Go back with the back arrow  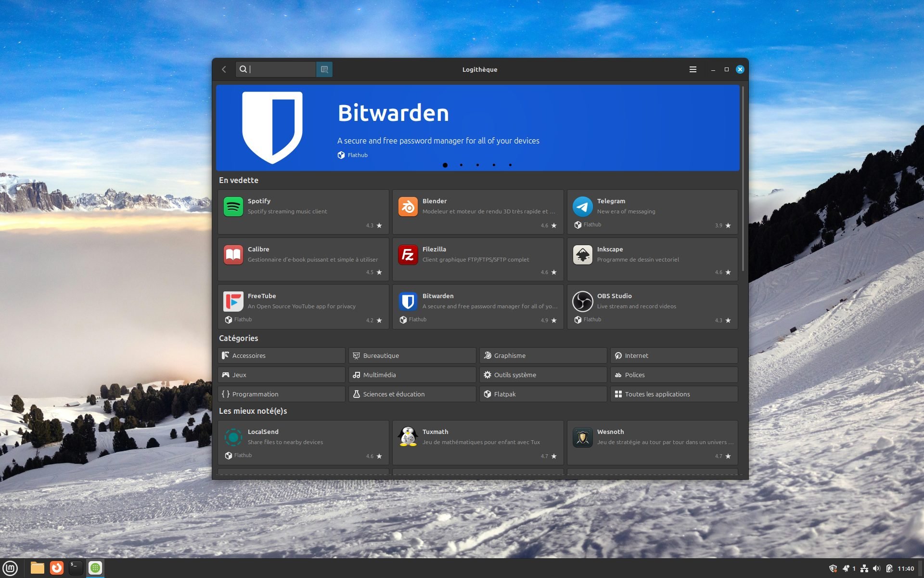pyautogui.click(x=224, y=69)
